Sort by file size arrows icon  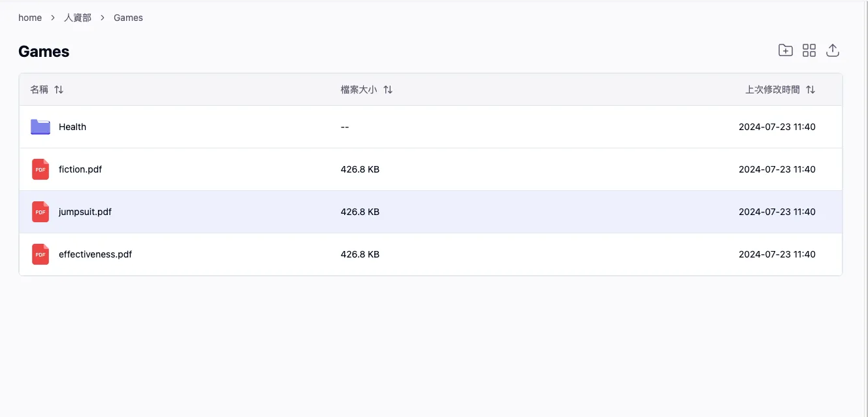coord(388,90)
